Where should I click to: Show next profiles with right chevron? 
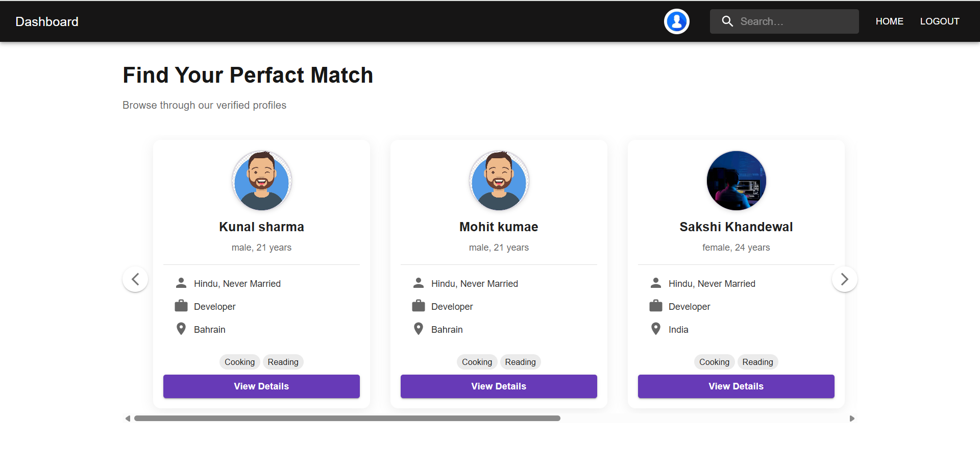click(x=844, y=279)
